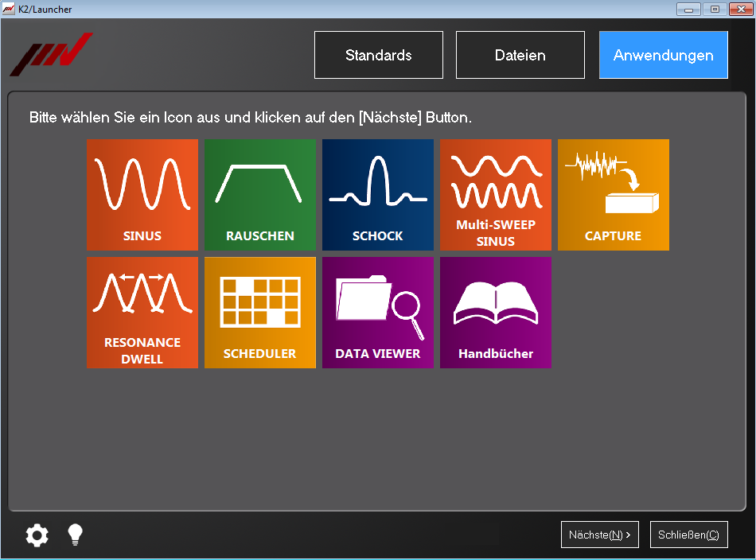
Task: Switch to the Dateien tab
Action: 520,55
